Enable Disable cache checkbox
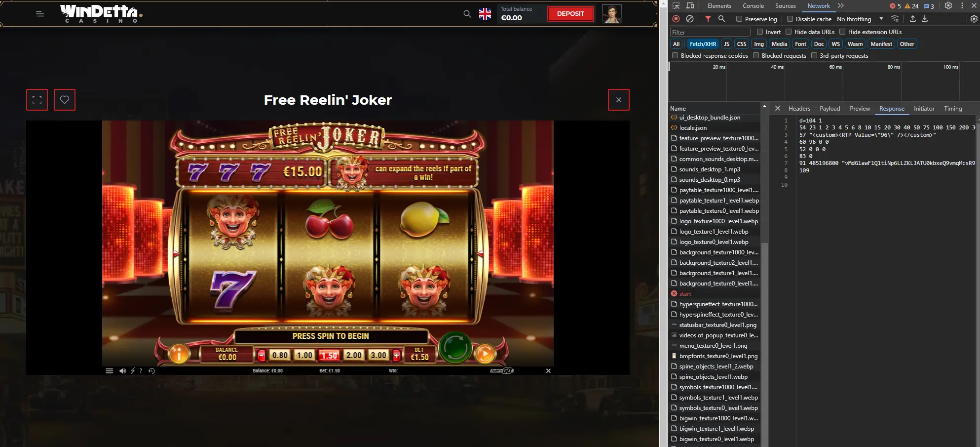 pos(790,19)
